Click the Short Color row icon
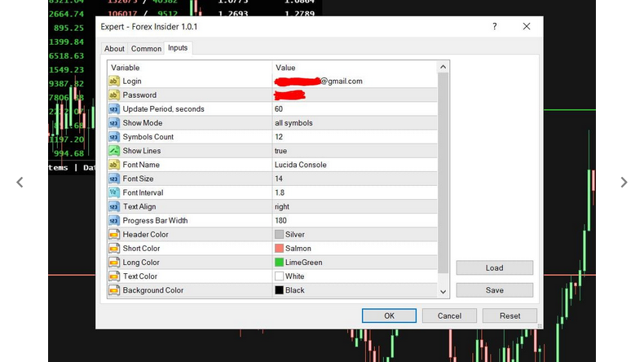 (x=114, y=249)
